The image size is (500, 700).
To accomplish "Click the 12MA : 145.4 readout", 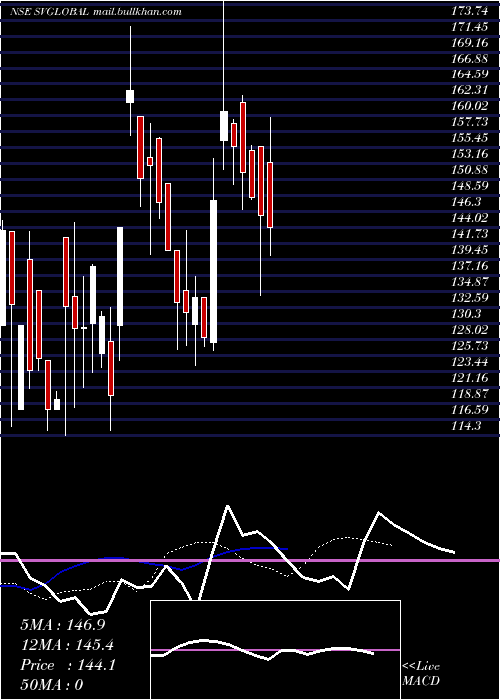I will (67, 645).
